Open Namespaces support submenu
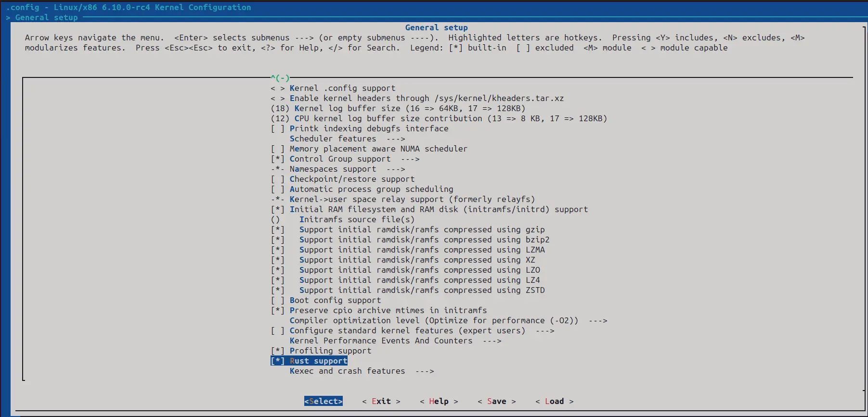The height and width of the screenshot is (417, 868). click(x=338, y=169)
